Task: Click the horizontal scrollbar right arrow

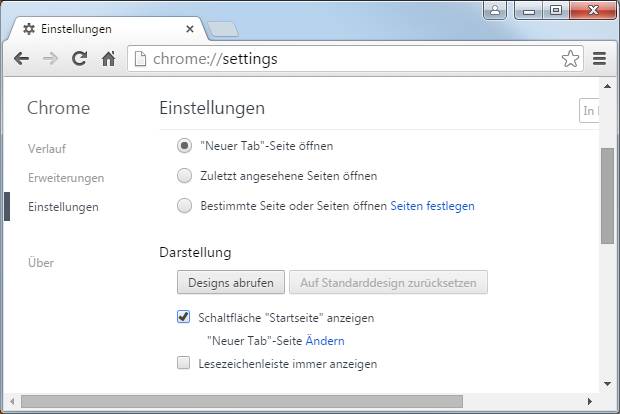Action: (590, 402)
